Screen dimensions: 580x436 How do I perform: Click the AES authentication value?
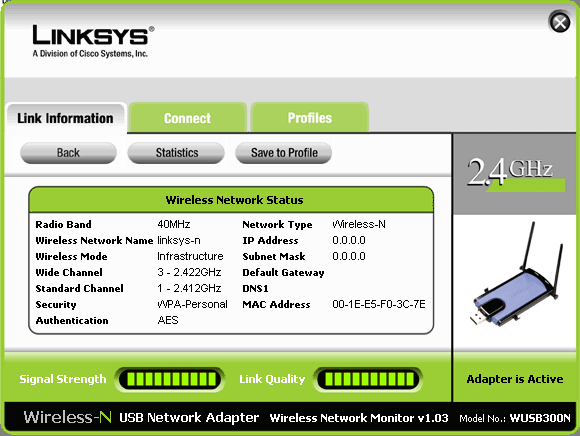(x=168, y=320)
